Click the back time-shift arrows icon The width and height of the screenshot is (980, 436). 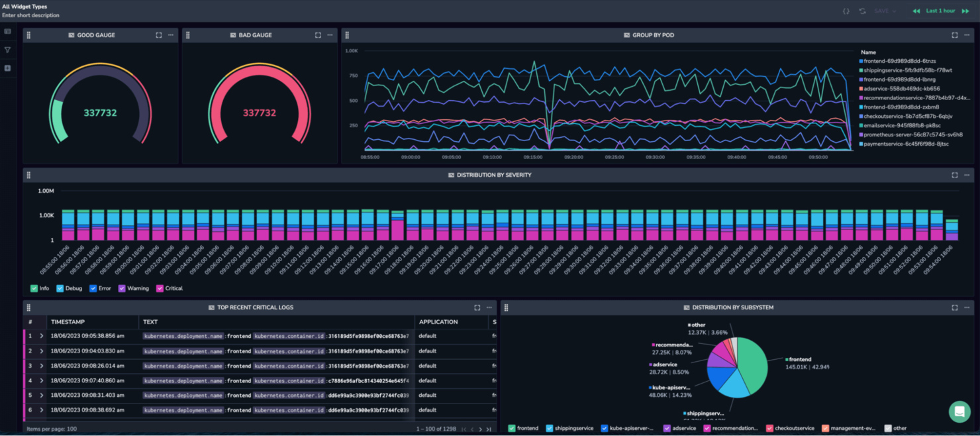pyautogui.click(x=917, y=11)
